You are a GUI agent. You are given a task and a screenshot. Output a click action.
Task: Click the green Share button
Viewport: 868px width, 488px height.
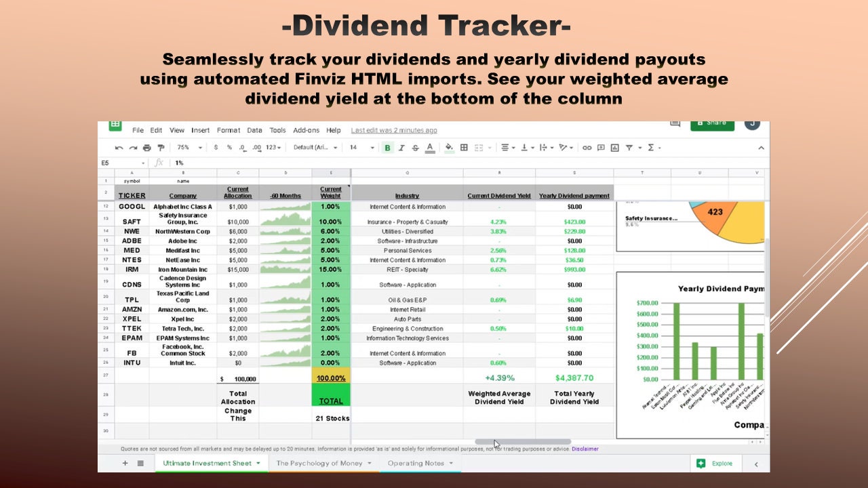click(712, 125)
